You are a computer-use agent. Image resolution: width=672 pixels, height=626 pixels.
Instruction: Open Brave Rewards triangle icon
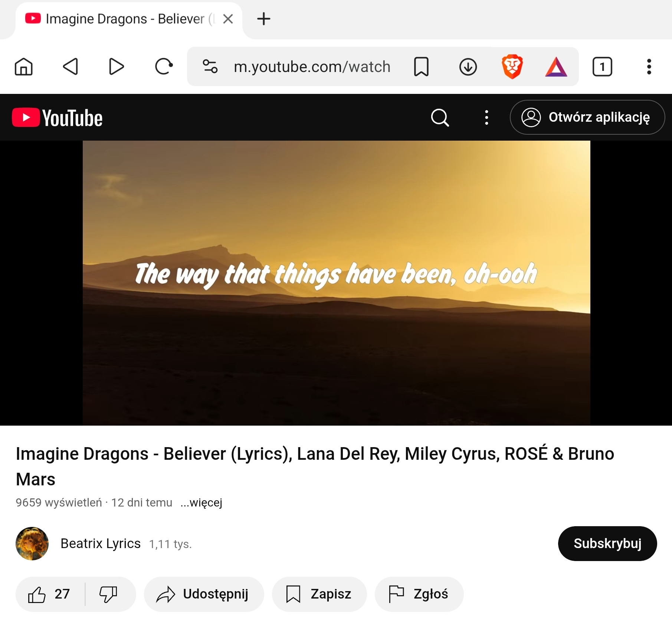556,68
